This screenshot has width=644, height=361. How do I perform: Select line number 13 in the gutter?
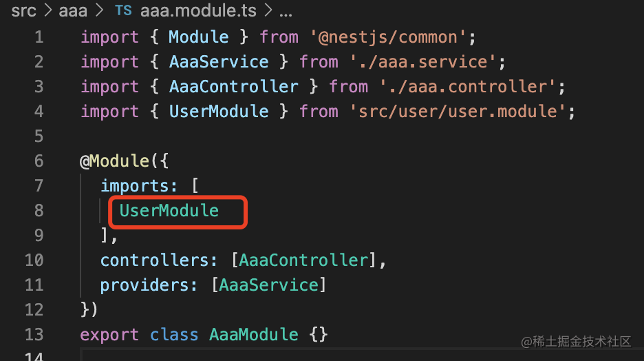coord(34,335)
